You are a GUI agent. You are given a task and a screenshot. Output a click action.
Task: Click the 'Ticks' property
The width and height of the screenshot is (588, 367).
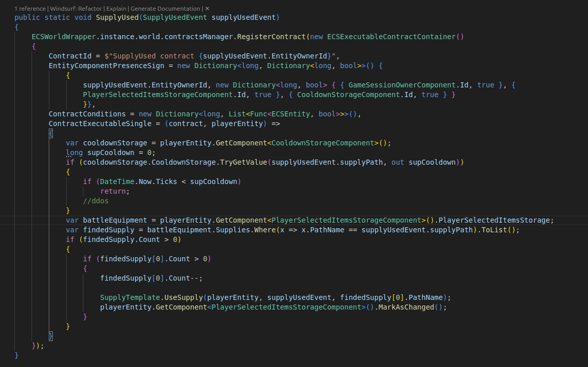(167, 181)
